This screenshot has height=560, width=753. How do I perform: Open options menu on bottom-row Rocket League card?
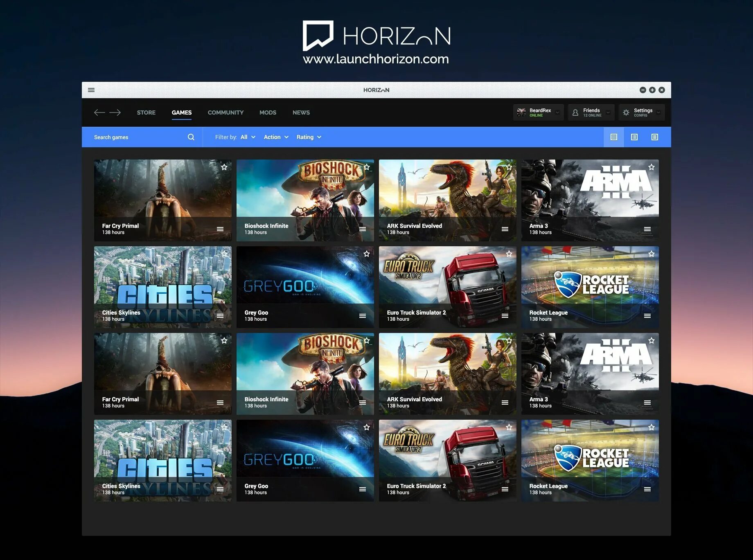647,489
